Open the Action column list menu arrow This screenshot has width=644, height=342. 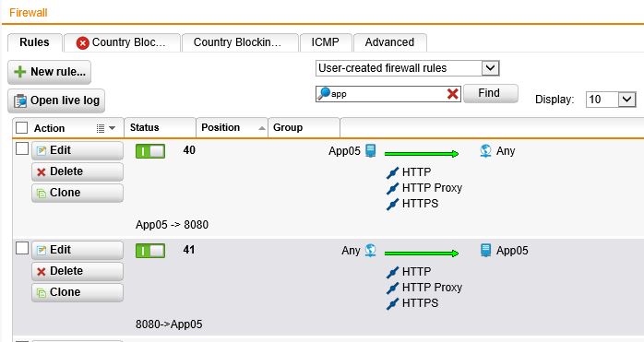pyautogui.click(x=113, y=128)
